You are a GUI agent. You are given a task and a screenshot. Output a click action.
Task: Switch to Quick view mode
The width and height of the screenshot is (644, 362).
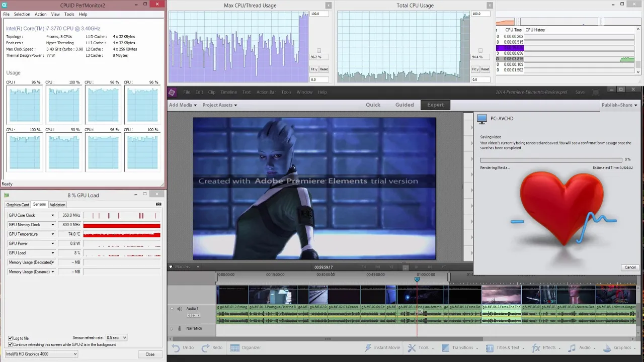click(x=373, y=105)
